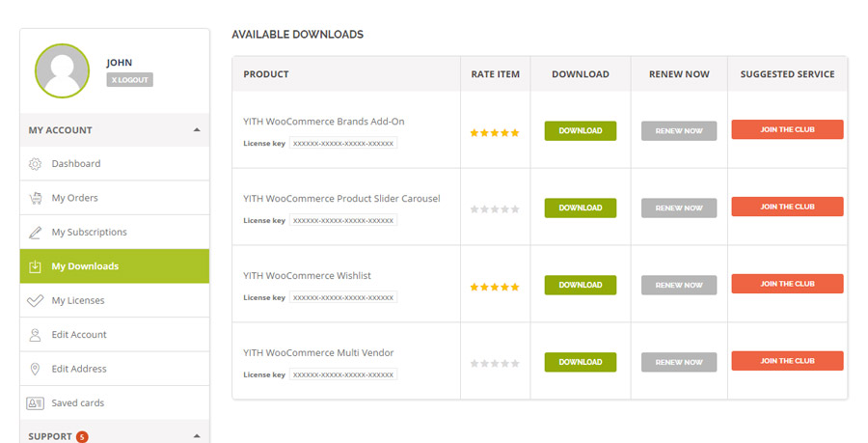Click John's profile avatar image
This screenshot has width=868, height=443.
pyautogui.click(x=62, y=70)
